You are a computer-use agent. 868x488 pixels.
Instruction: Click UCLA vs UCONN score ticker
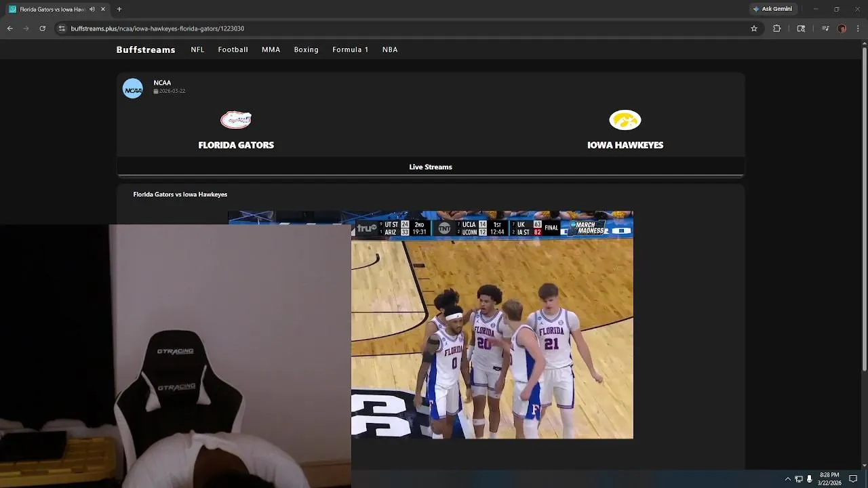pyautogui.click(x=481, y=228)
